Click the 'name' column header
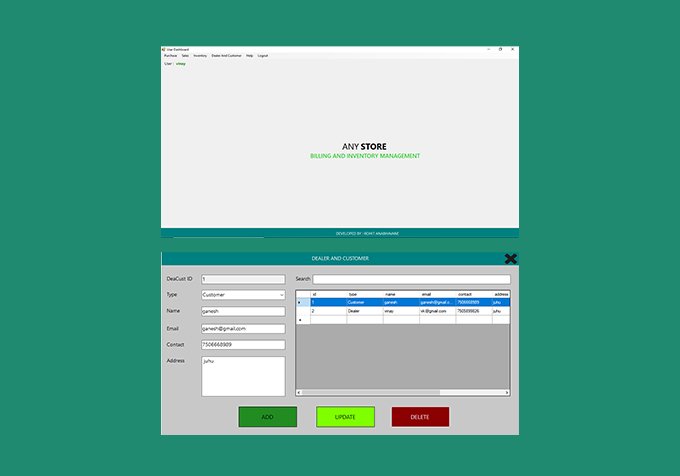The image size is (680, 476). (x=401, y=294)
